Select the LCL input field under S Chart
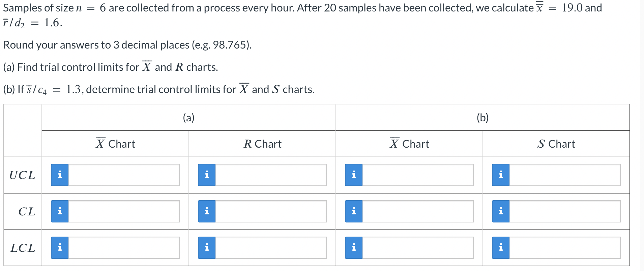This screenshot has height=271, width=644. [565, 248]
